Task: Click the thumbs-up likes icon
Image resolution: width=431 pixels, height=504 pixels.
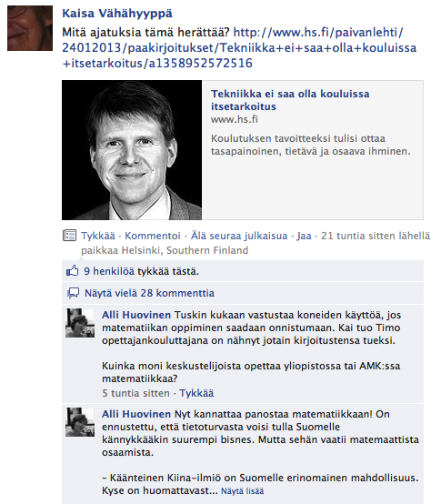Action: pyautogui.click(x=72, y=271)
